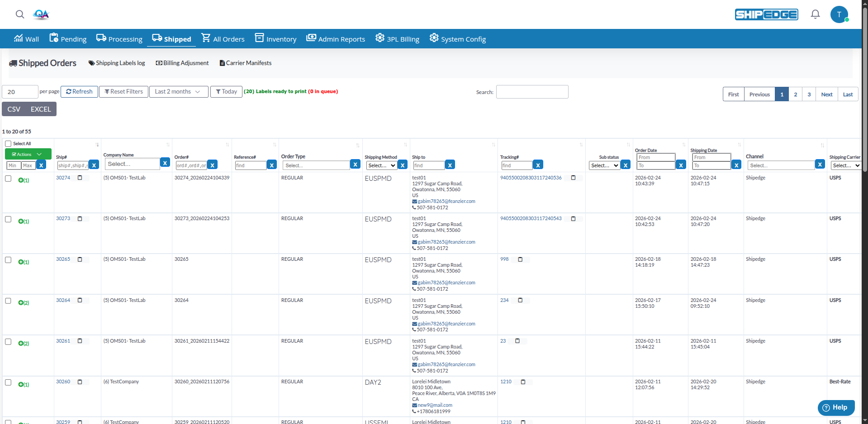
Task: Copy ship number 30260 clipboard icon
Action: (80, 382)
